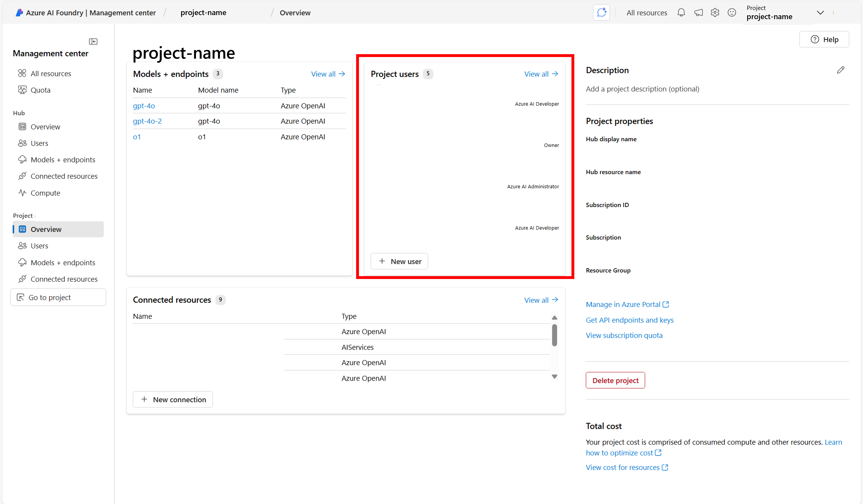The height and width of the screenshot is (504, 863).
Task: Expand the project-name dropdown chevron
Action: pyautogui.click(x=821, y=12)
